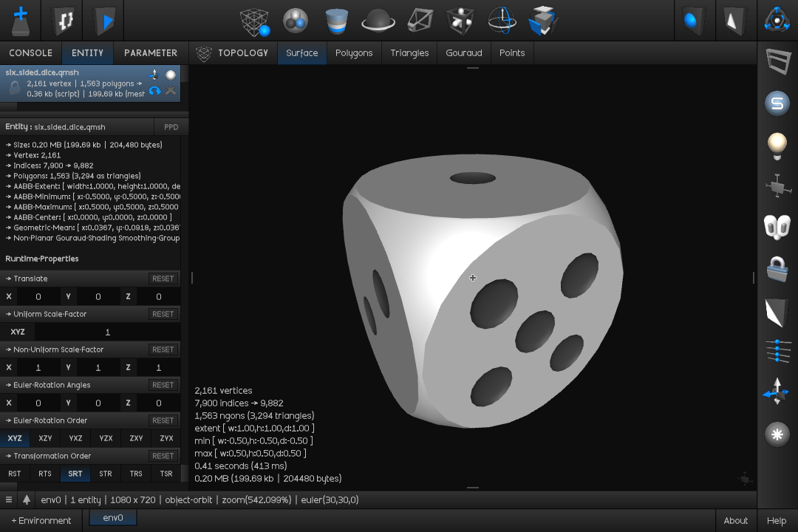Reset the Translate values
798x532 pixels.
point(163,279)
